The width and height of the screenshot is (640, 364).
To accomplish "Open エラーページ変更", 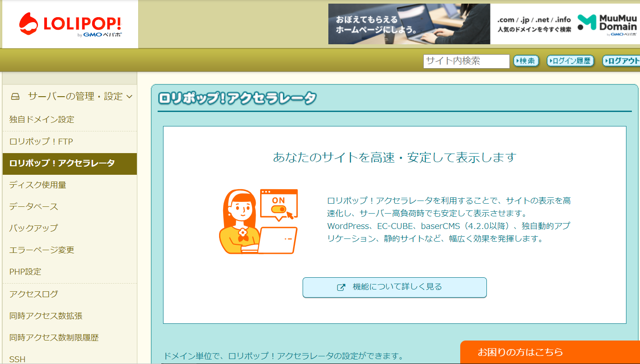I will 42,250.
